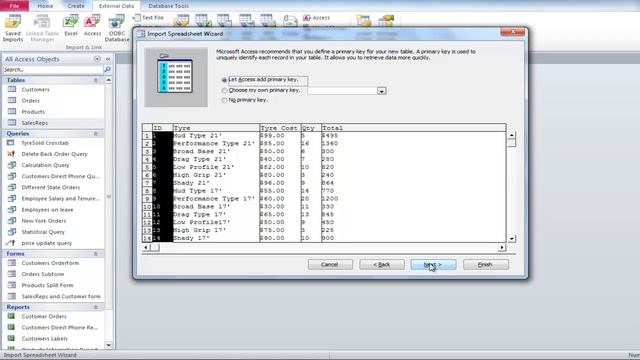Select Employee Salary and Tenure query

tap(60, 198)
